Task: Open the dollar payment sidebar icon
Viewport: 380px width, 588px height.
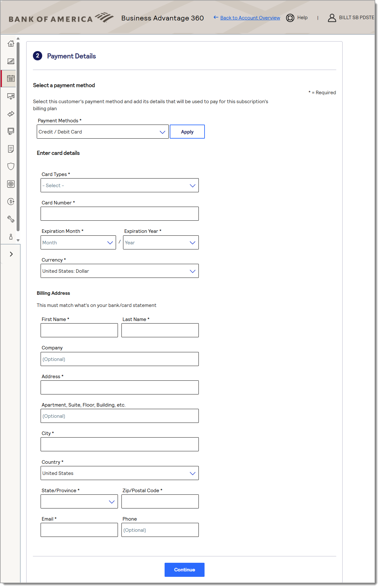Action: click(x=11, y=202)
